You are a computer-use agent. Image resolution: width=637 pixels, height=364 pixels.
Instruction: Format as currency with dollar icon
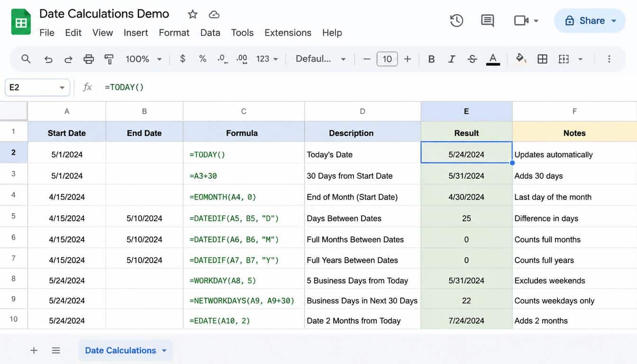click(182, 59)
